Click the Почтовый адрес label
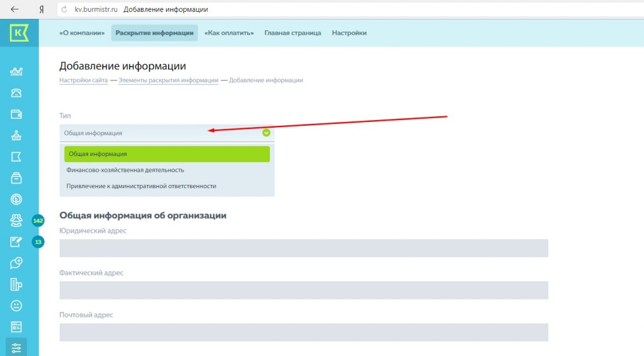The width and height of the screenshot is (644, 356). [x=86, y=315]
